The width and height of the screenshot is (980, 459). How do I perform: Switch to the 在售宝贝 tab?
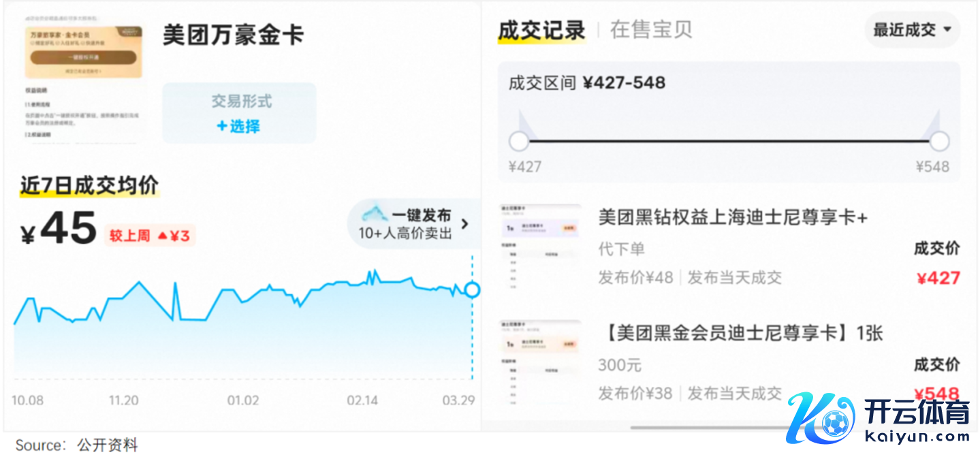point(650,30)
